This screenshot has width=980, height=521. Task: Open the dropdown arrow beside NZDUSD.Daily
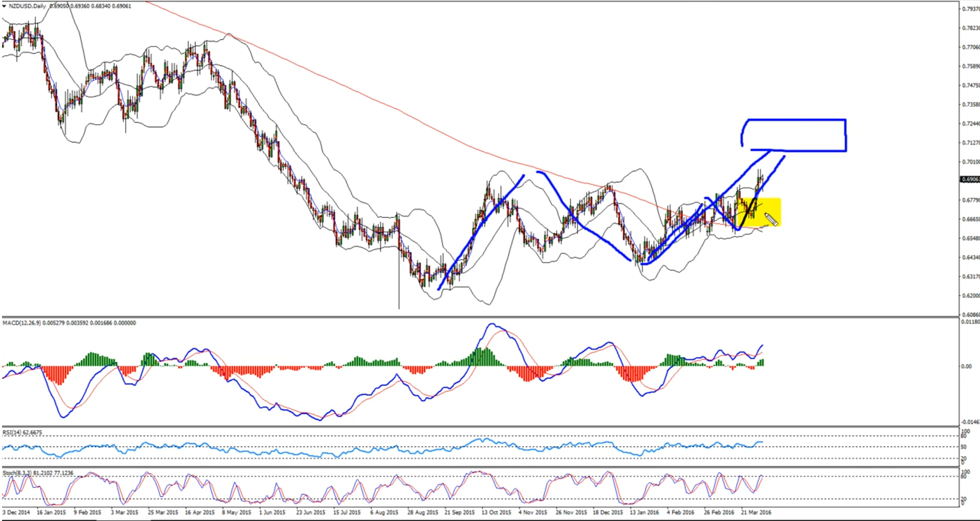(x=4, y=6)
